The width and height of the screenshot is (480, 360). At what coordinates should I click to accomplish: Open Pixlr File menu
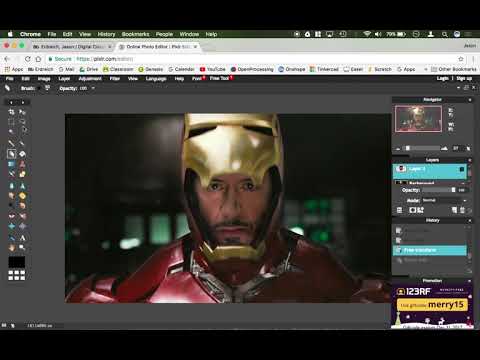tap(10, 79)
